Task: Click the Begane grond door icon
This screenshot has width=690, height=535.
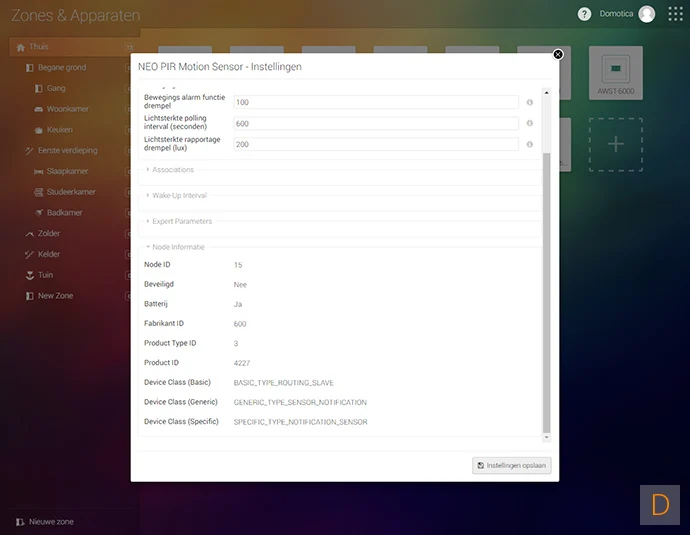Action: point(29,68)
